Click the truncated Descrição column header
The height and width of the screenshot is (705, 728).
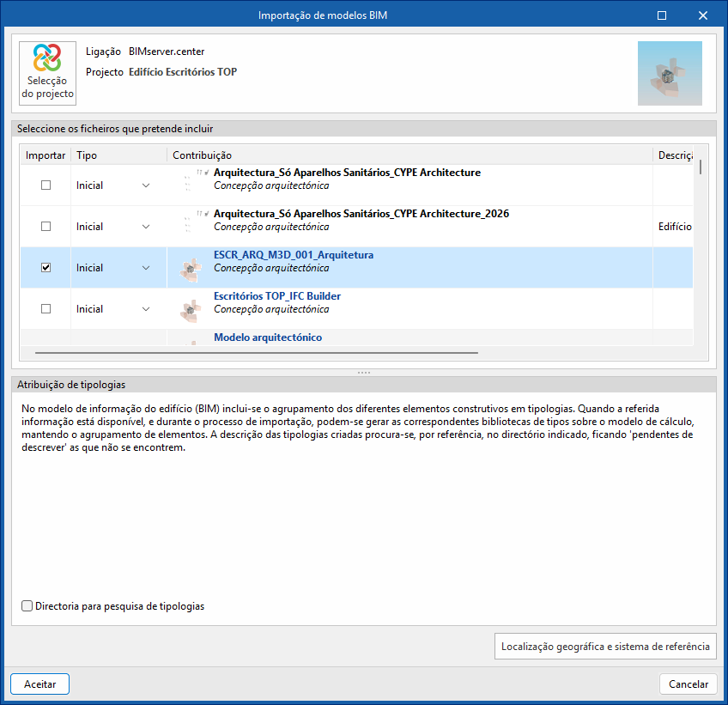(673, 155)
